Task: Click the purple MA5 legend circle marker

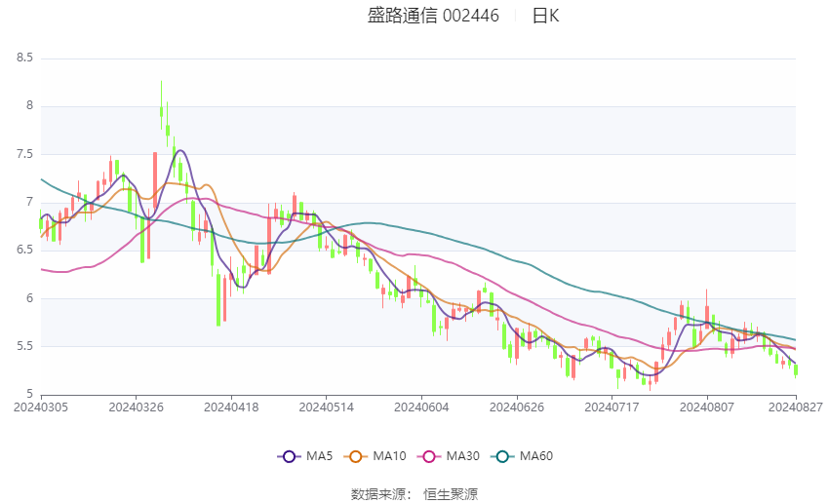Action: tap(289, 455)
